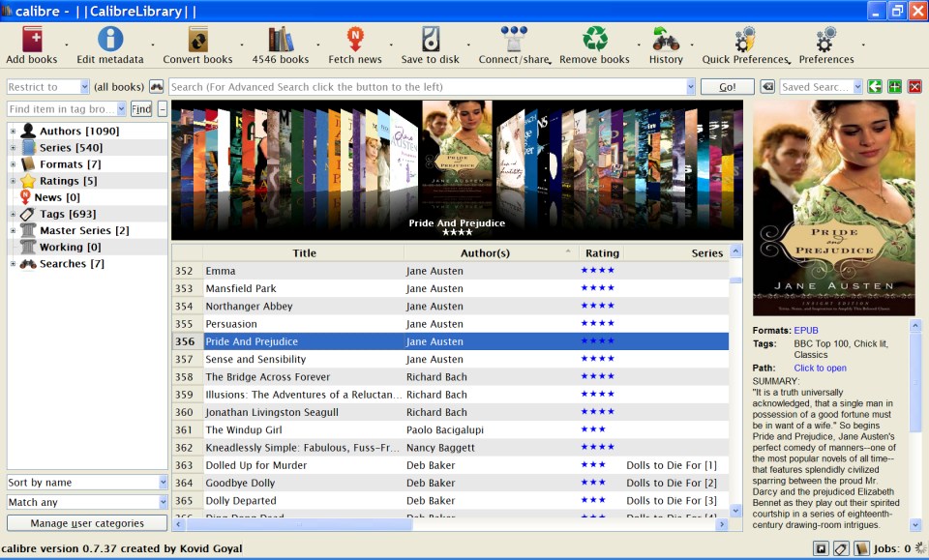Open the Match any dropdown
This screenshot has width=929, height=560.
(163, 502)
